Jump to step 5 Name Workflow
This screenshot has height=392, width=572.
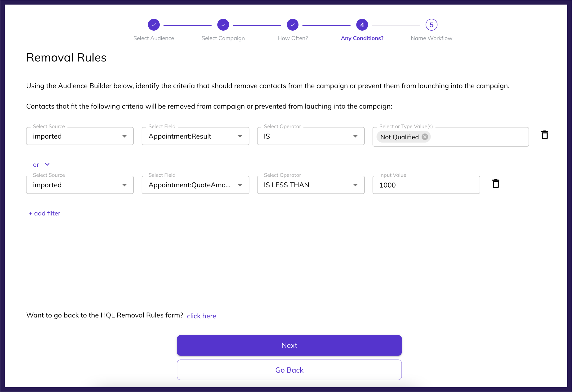point(431,25)
